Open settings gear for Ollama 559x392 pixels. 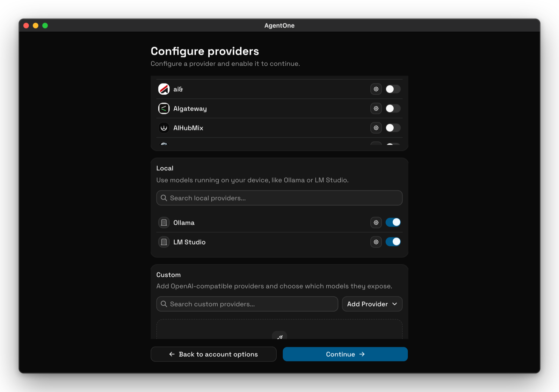(376, 223)
